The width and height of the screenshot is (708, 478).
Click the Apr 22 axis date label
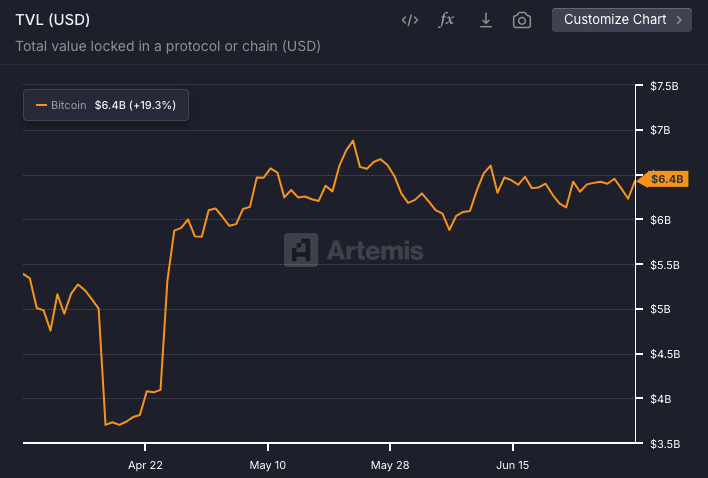(x=145, y=465)
